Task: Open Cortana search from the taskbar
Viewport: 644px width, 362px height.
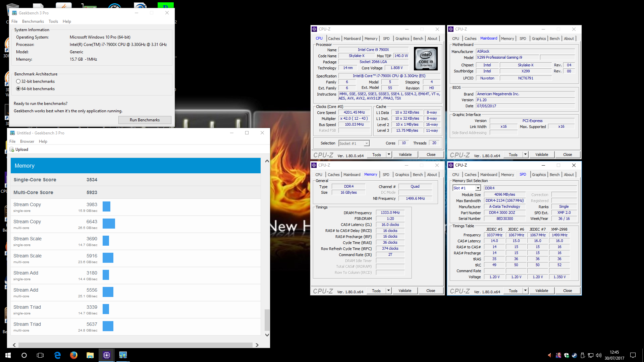Action: tap(24, 355)
